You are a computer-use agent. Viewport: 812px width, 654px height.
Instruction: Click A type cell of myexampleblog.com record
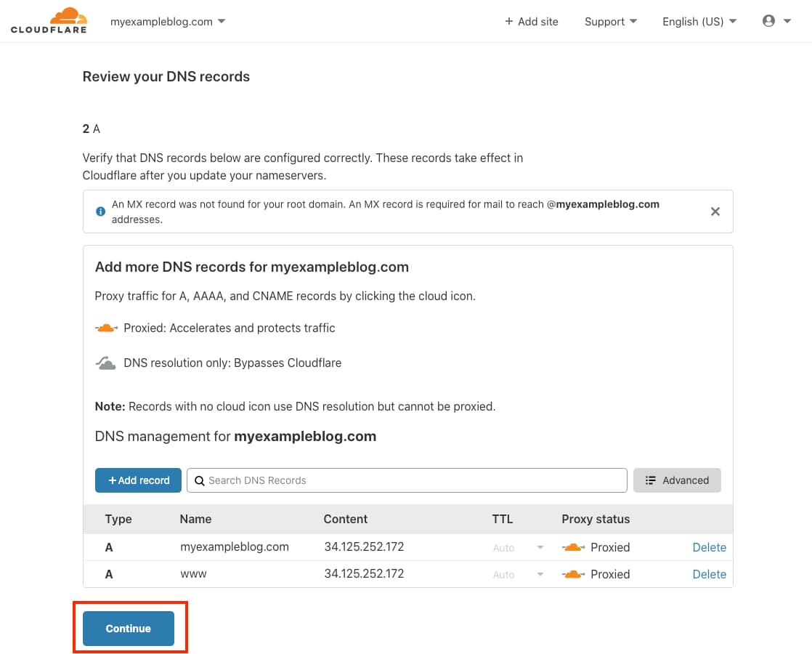(x=109, y=547)
